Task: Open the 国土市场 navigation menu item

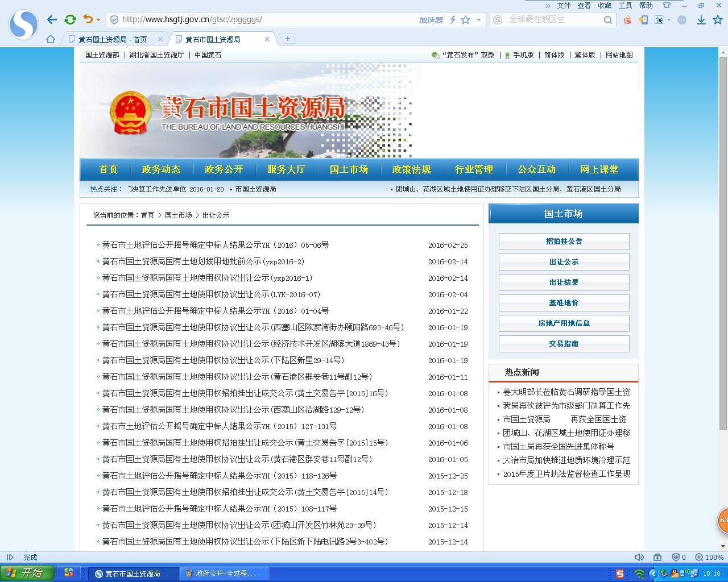Action: pos(349,169)
